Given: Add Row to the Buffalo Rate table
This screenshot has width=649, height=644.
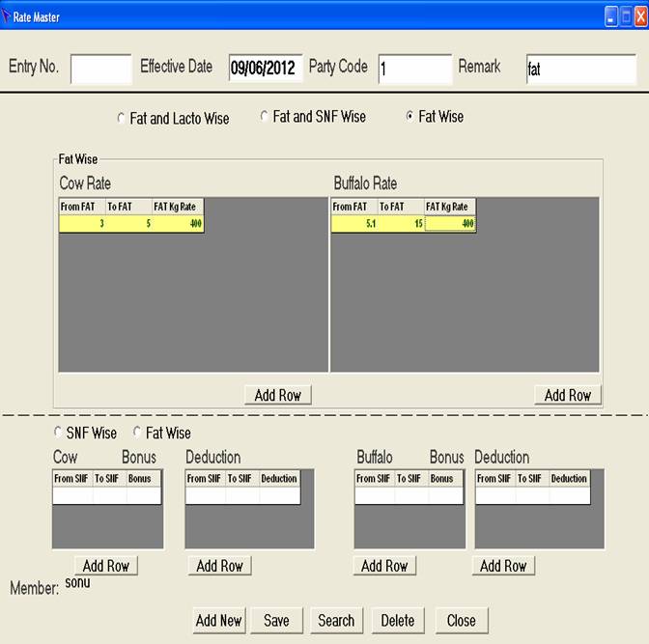Looking at the screenshot, I should pyautogui.click(x=567, y=395).
